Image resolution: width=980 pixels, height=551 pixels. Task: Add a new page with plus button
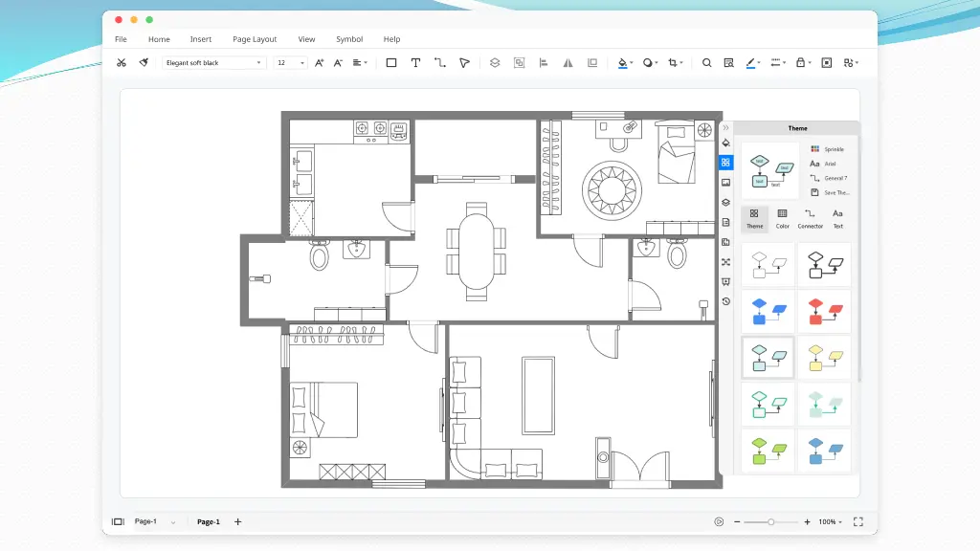click(238, 521)
